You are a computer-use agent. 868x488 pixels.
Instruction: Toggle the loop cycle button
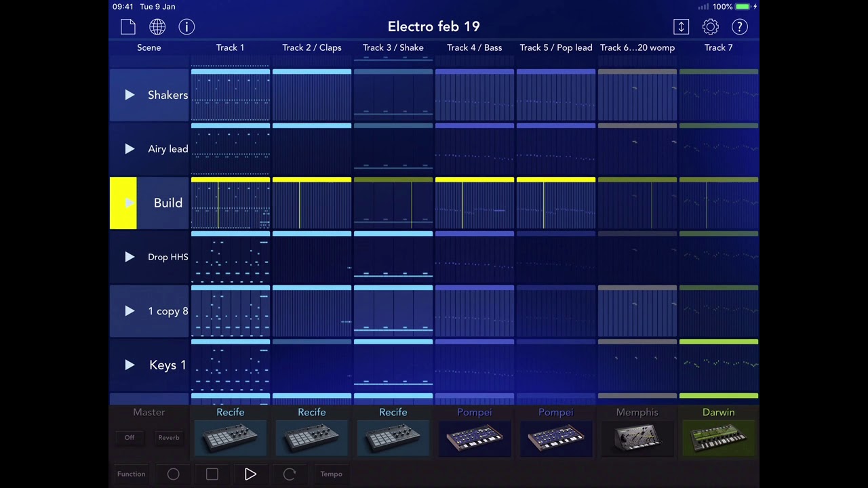pos(290,474)
